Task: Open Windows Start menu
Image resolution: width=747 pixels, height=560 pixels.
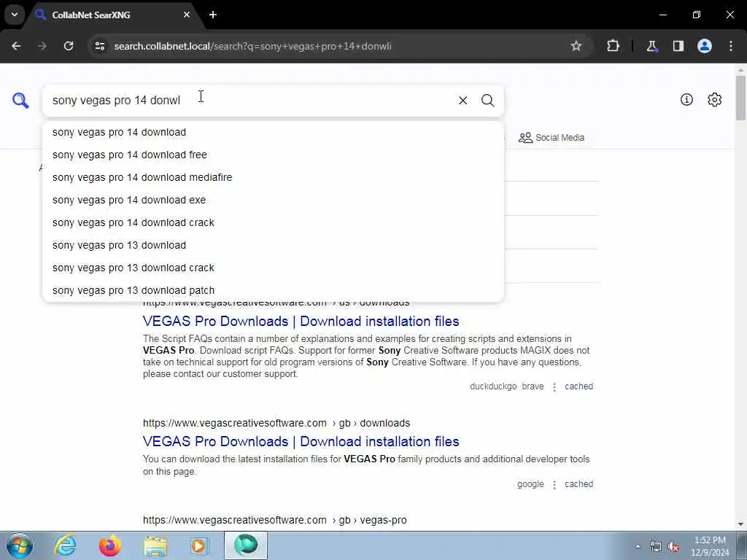Action: click(x=19, y=545)
